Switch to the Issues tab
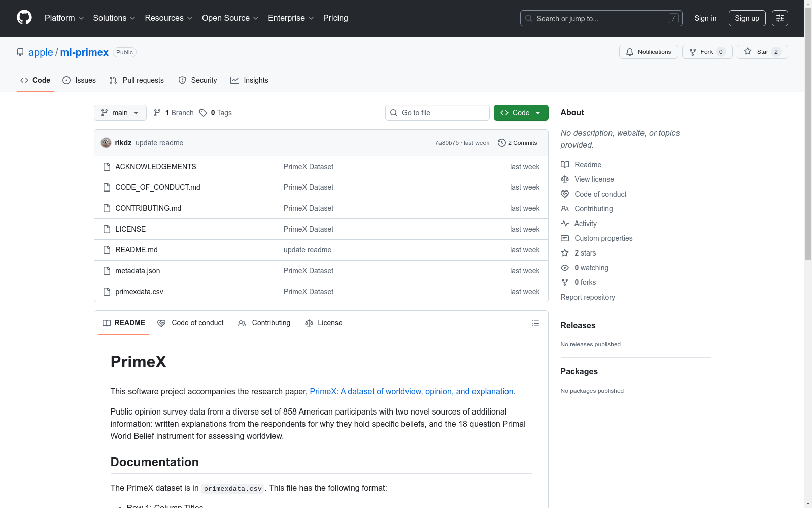Viewport: 812px width, 508px height. tap(79, 80)
